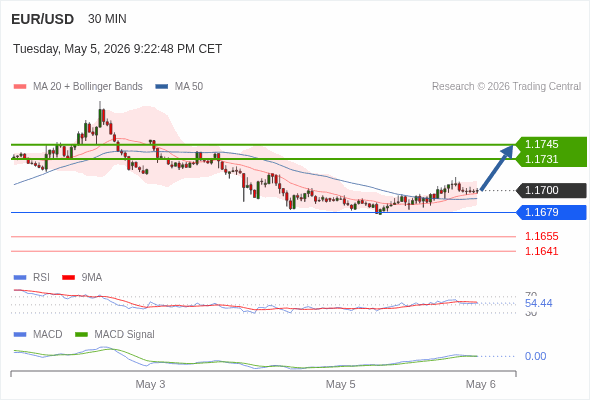Select the MA 20 + Bollinger Bands legend label
The image size is (590, 400).
tap(88, 87)
